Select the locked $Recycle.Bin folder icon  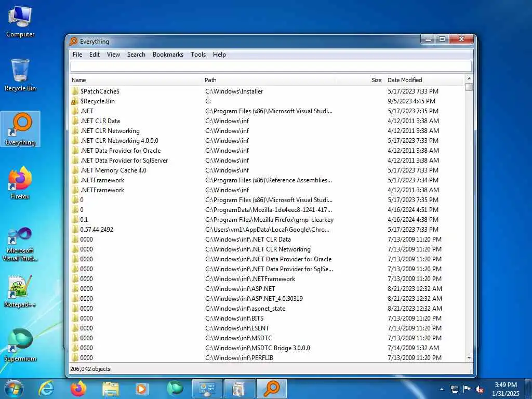click(75, 101)
